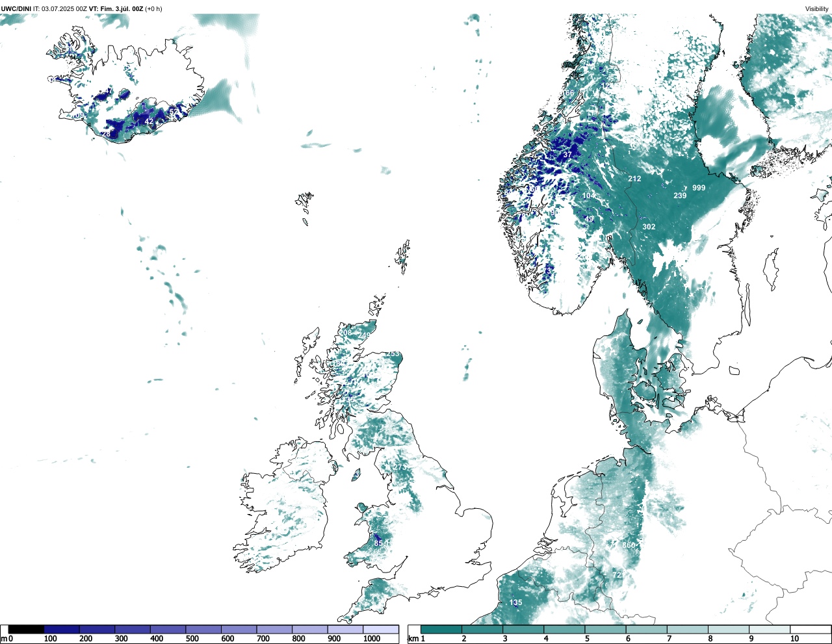Select the 100–200 m dark navy legend swatch

coord(62,630)
